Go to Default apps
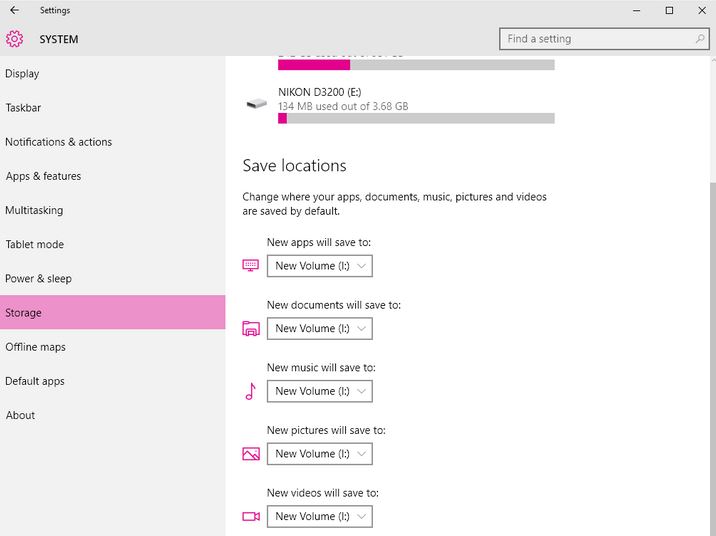This screenshot has height=536, width=716. click(112, 381)
